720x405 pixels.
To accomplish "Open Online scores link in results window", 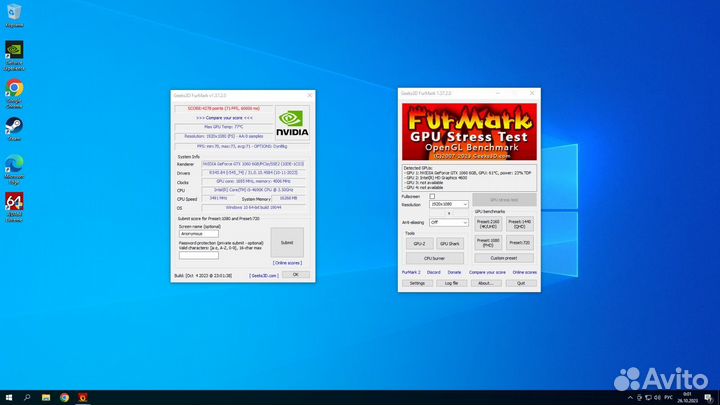I will coord(287,263).
